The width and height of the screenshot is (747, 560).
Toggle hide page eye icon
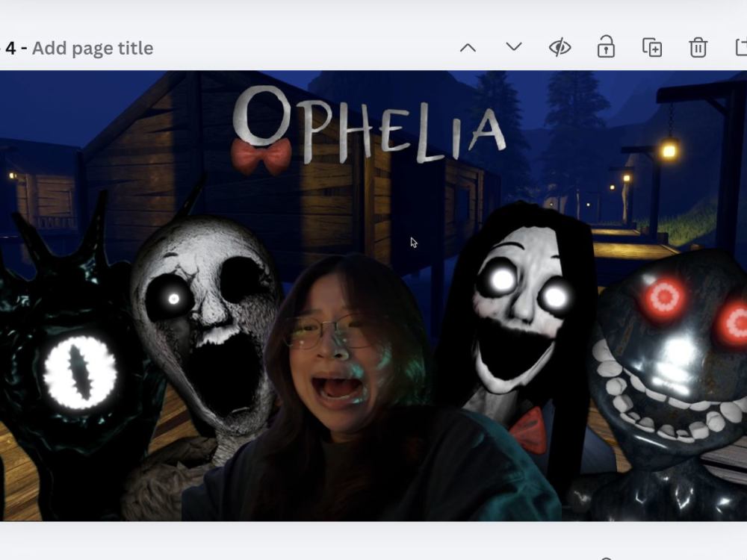pos(560,48)
